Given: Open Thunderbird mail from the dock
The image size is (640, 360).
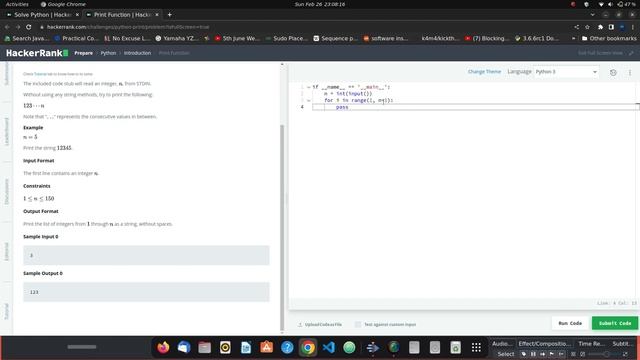Looking at the screenshot, I should point(184,347).
